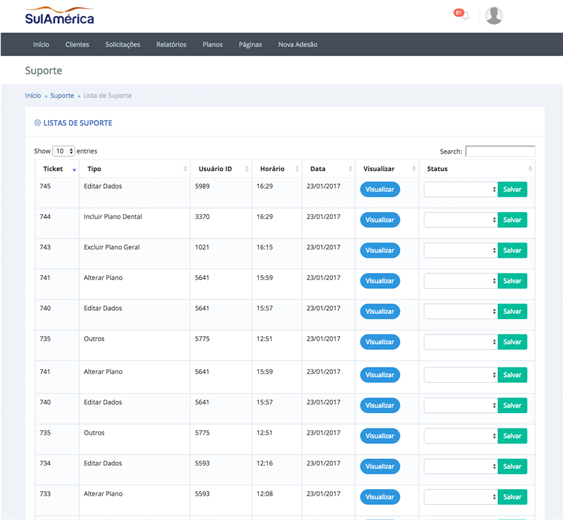
Task: Open the Solicitações menu
Action: (x=122, y=45)
